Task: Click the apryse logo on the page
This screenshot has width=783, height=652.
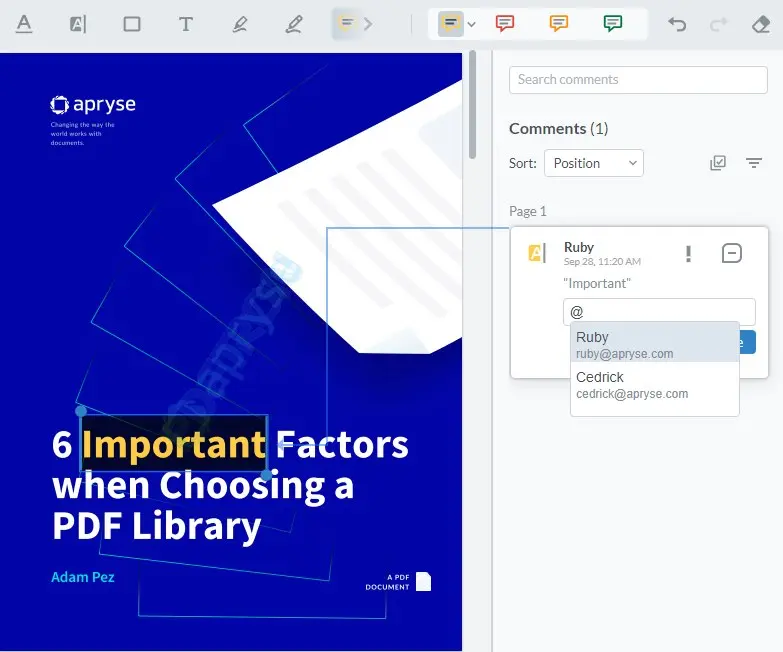Action: [93, 104]
